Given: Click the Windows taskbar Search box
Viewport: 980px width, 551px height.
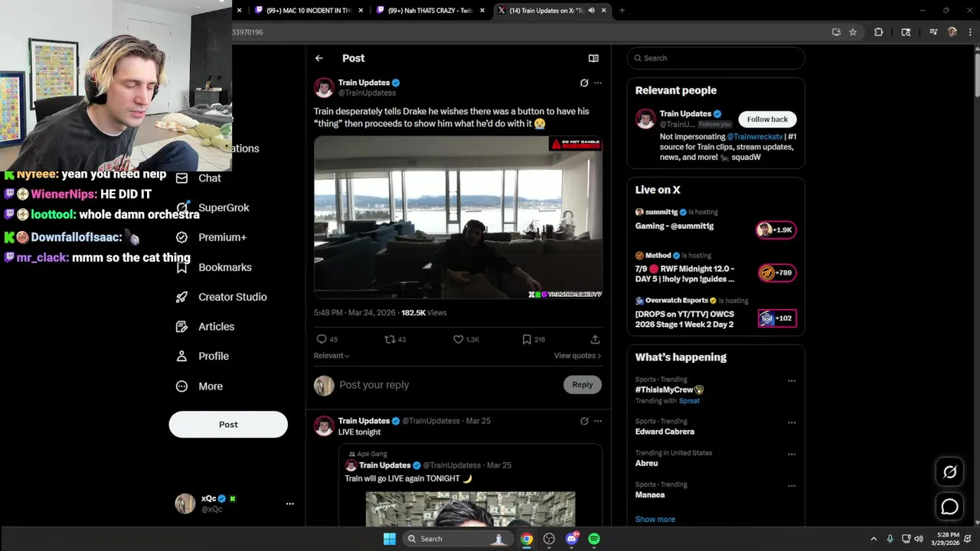Looking at the screenshot, I should point(456,539).
